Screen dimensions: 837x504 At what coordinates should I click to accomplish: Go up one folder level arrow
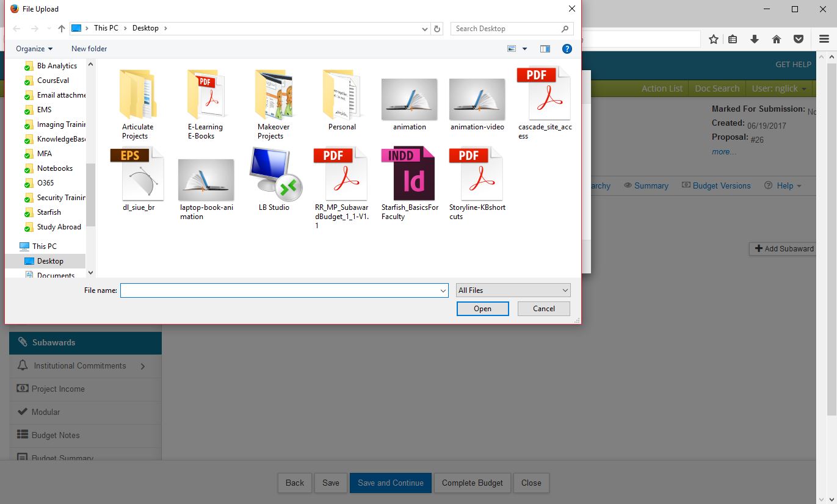(x=61, y=29)
